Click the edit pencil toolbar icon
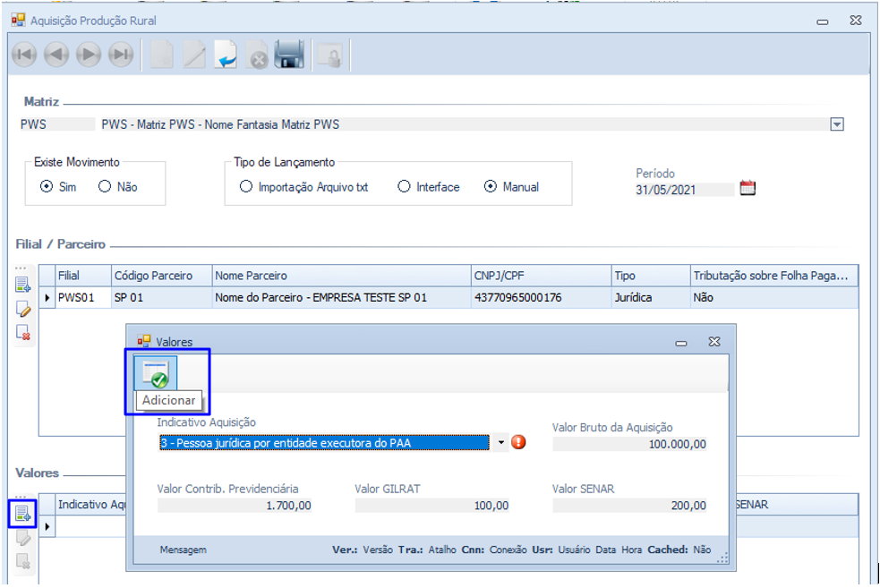The image size is (880, 588). pyautogui.click(x=194, y=55)
